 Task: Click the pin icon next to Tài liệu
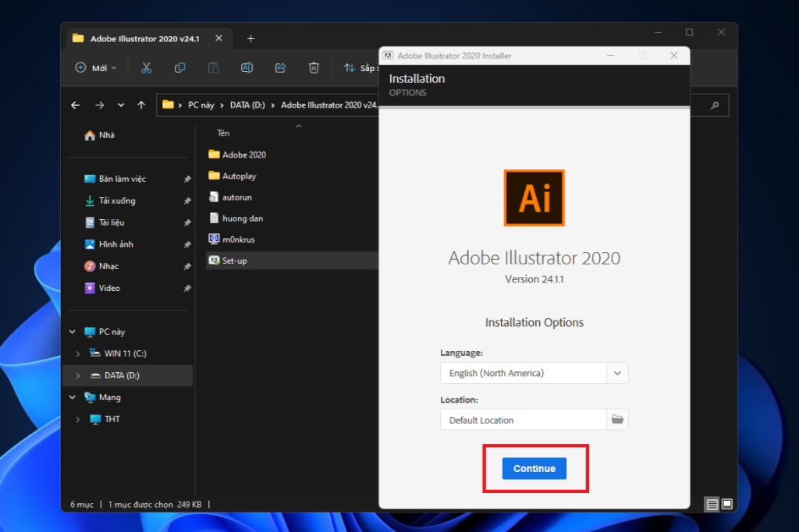(187, 222)
